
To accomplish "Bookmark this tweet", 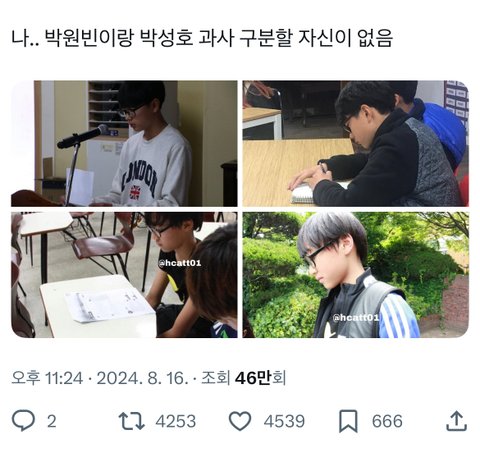I will (x=348, y=421).
